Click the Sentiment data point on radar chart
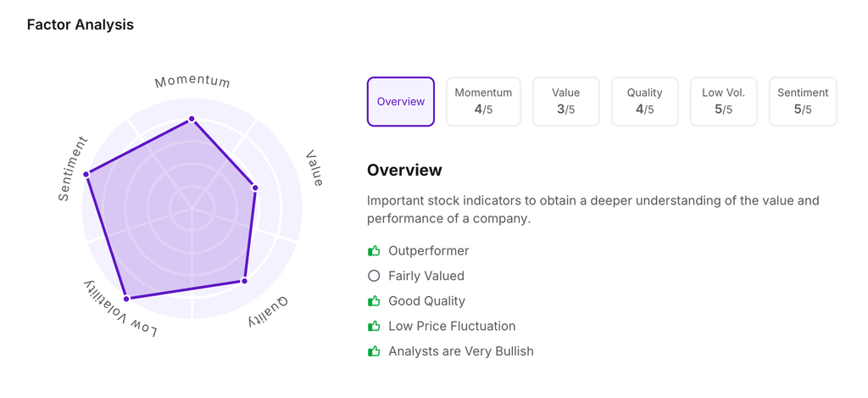The width and height of the screenshot is (868, 398). [x=86, y=175]
